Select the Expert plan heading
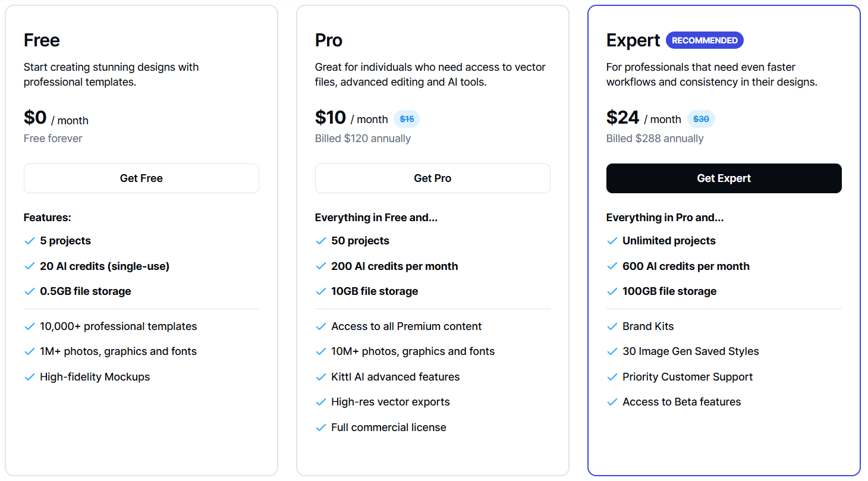 pyautogui.click(x=633, y=40)
